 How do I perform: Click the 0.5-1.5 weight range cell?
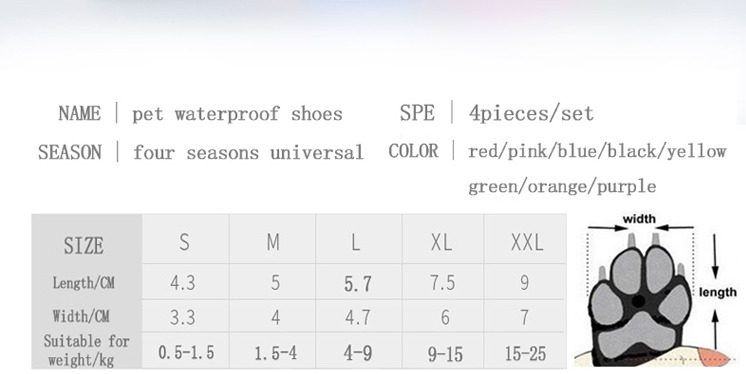(x=186, y=353)
